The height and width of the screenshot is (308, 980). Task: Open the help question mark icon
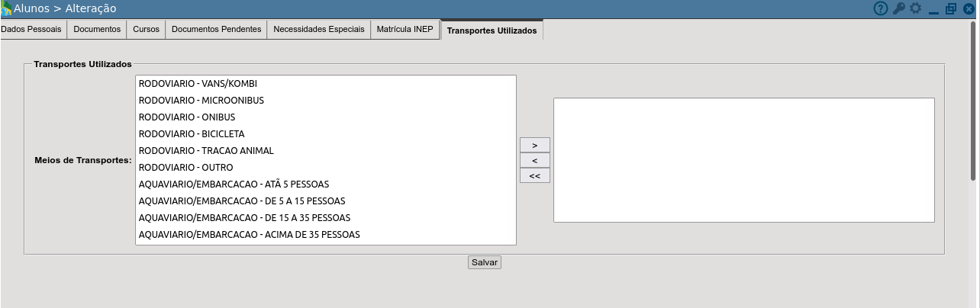(x=881, y=8)
